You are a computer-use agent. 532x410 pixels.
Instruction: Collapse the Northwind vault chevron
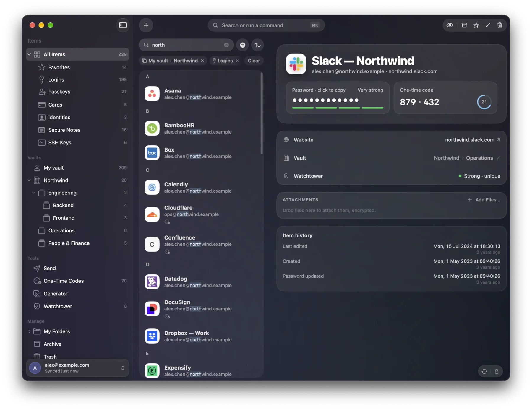click(x=29, y=180)
